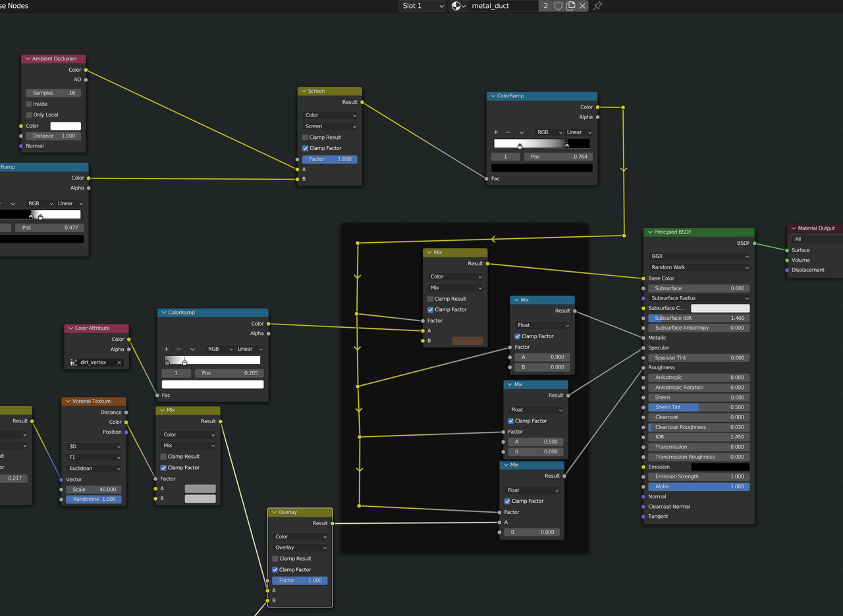Enable Inside in Ambient Occlusion node
Viewport: 843px width, 616px height.
pyautogui.click(x=29, y=104)
